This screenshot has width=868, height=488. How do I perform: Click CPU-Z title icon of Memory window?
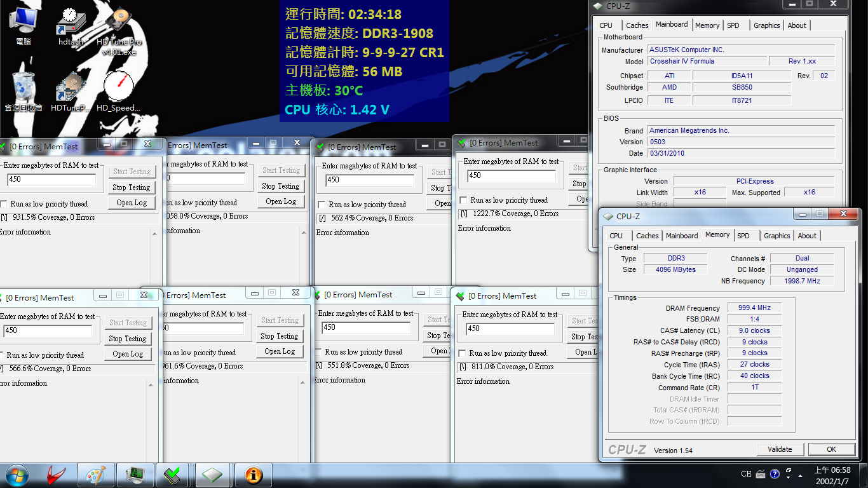click(608, 216)
